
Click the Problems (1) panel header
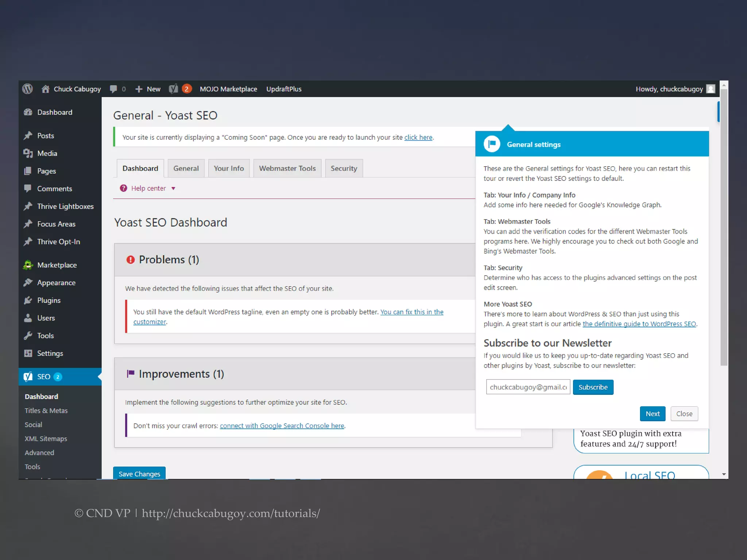(295, 260)
